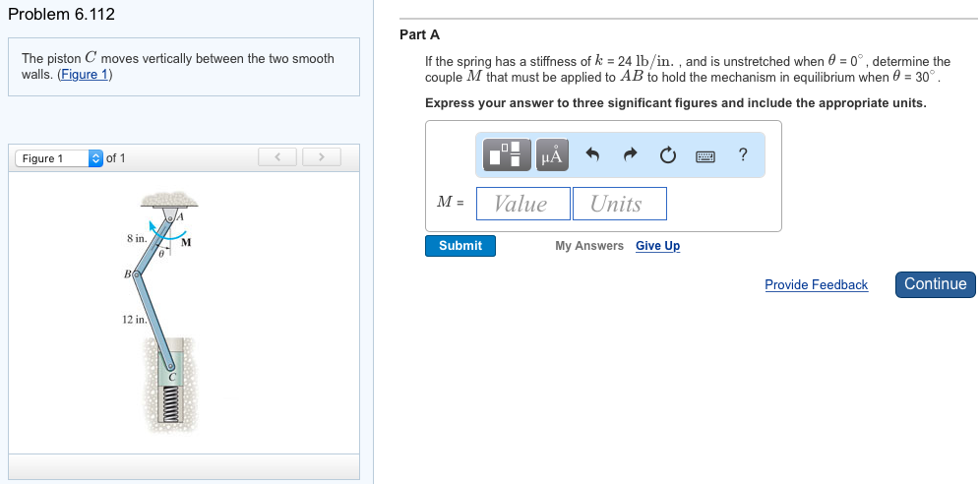Viewport: 980px width, 484px height.
Task: Open the Provide Feedback link
Action: click(816, 285)
